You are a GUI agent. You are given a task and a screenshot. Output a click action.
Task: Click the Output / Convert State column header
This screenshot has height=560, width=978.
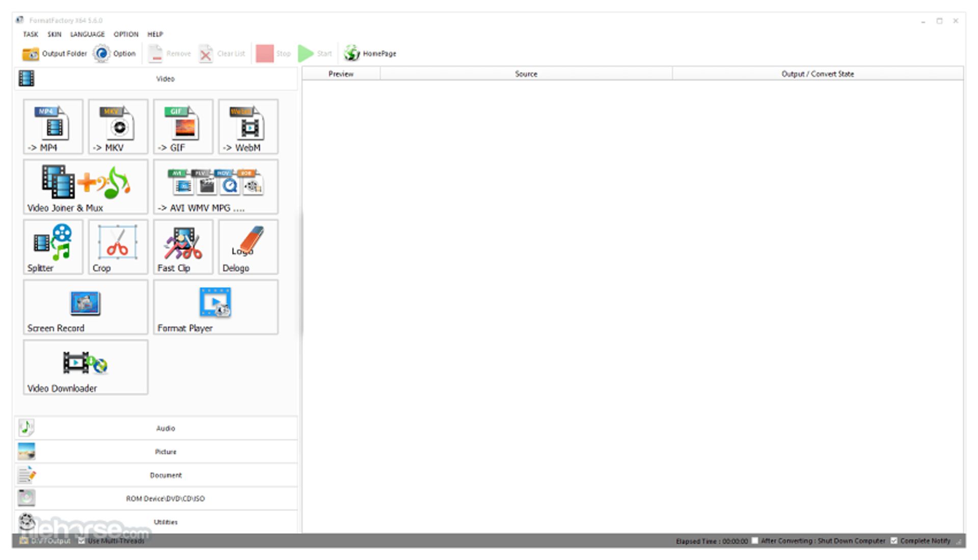(818, 74)
